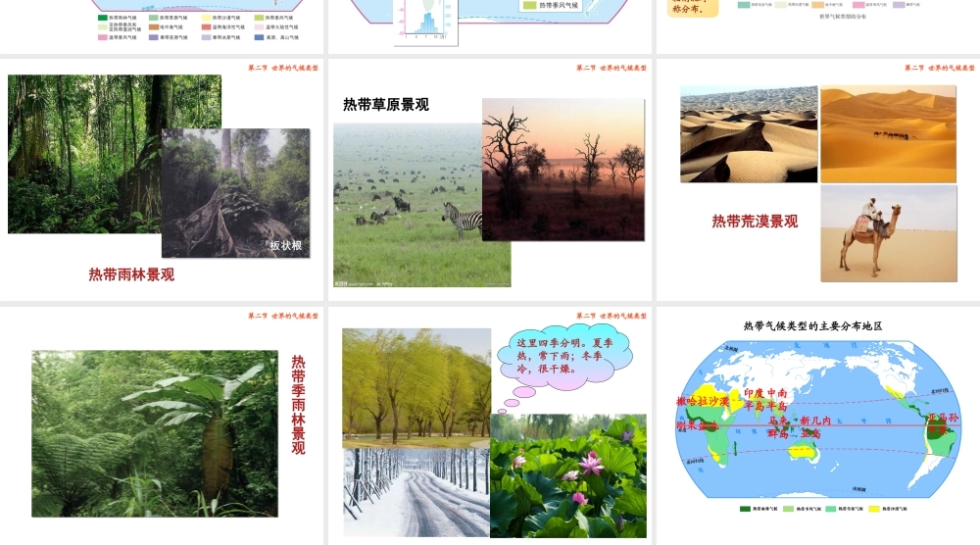Click the 印度半岛 label on the world map
The height and width of the screenshot is (545, 980).
(x=755, y=399)
